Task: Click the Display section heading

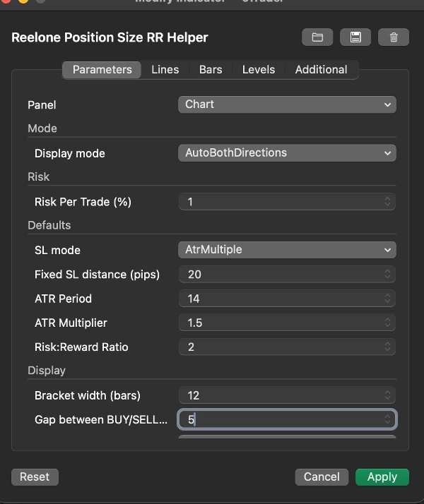Action: (x=47, y=371)
